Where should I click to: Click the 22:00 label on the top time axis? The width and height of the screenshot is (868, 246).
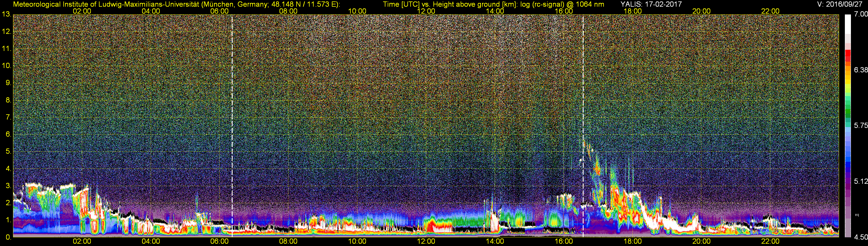click(770, 11)
